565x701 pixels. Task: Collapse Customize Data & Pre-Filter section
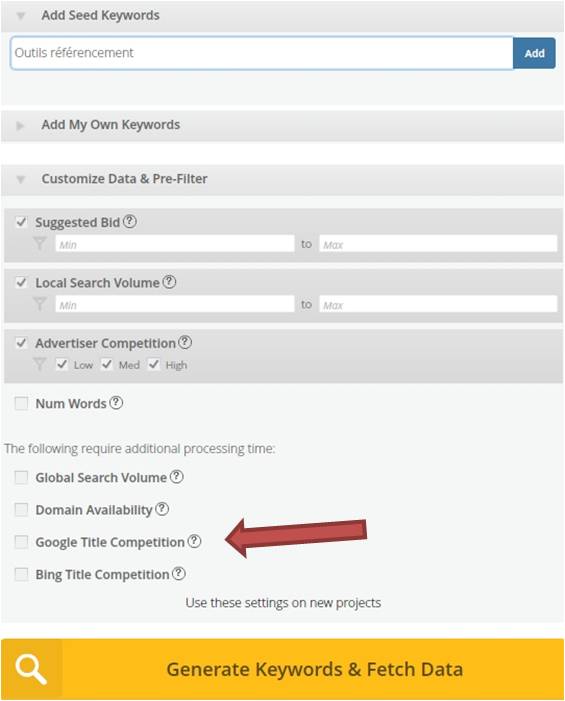pyautogui.click(x=20, y=180)
